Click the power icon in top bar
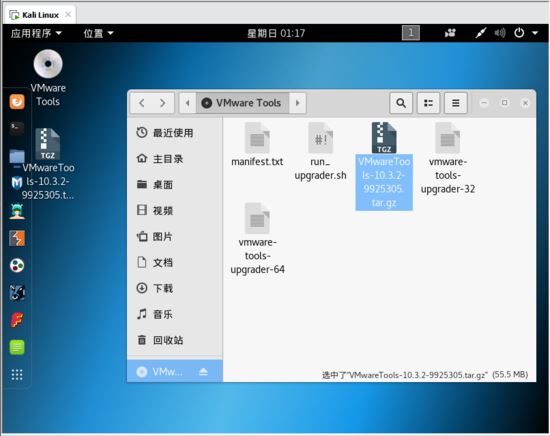550x436 pixels. [519, 33]
